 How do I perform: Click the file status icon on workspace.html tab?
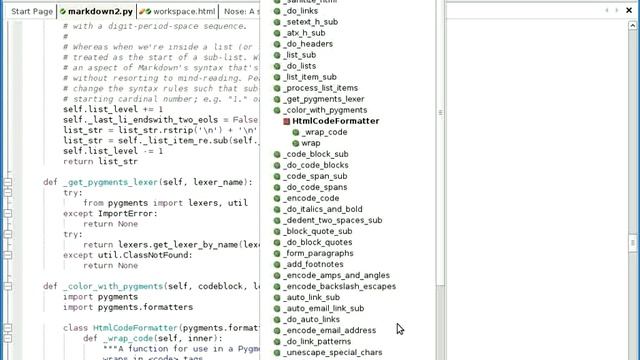(145, 11)
